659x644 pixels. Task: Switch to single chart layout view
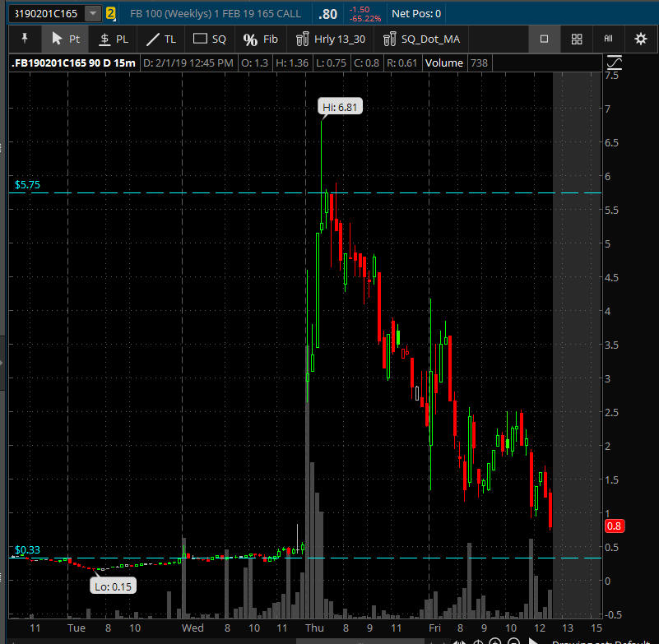tap(544, 39)
